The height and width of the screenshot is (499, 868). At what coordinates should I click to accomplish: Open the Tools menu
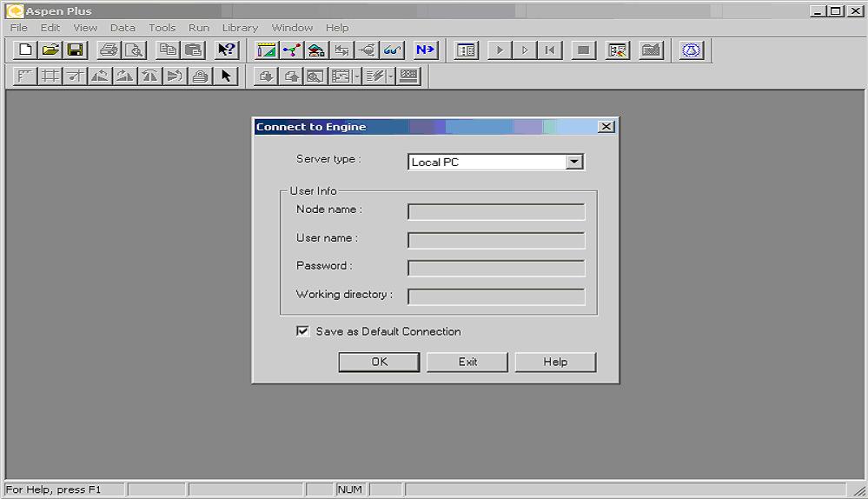(162, 28)
